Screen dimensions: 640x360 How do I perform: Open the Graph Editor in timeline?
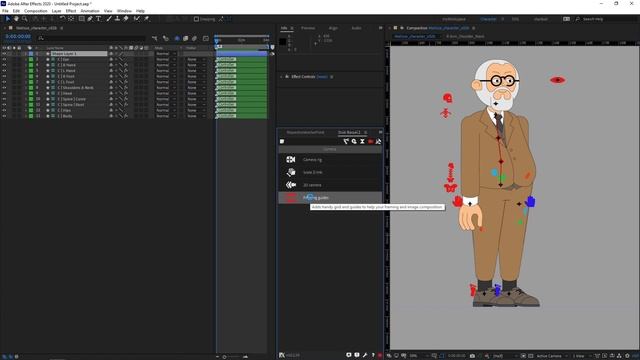click(x=206, y=38)
